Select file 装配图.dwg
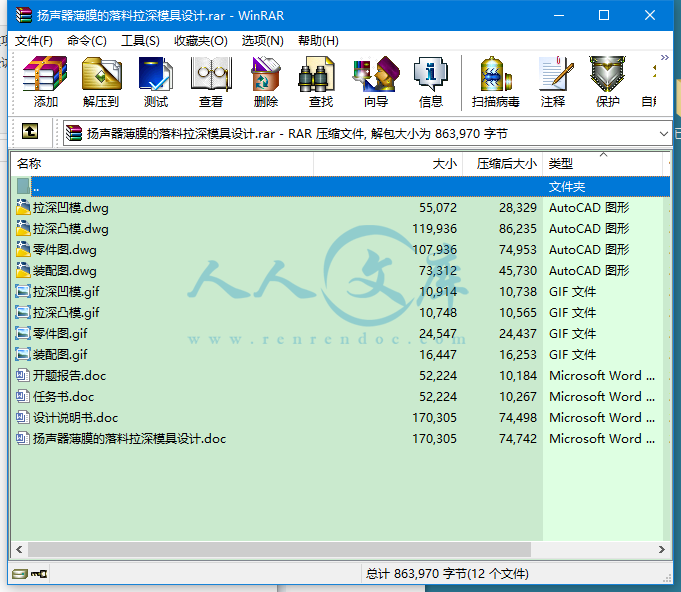Screen dimensions: 681x592 coord(341,271)
